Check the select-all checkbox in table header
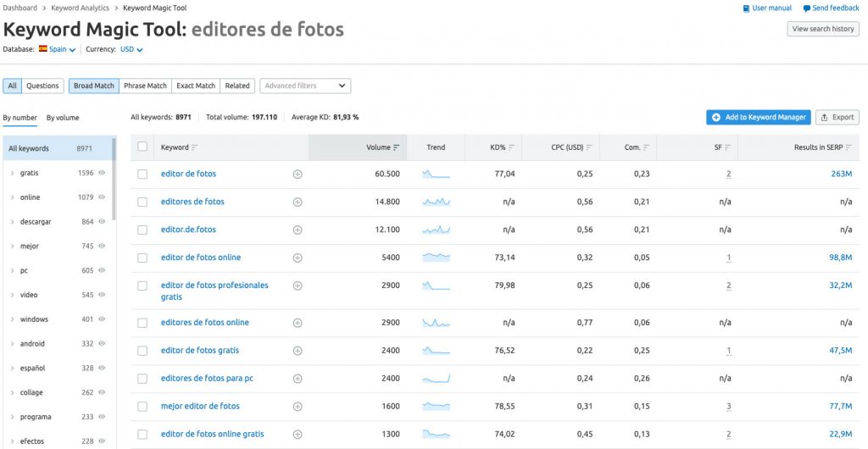The width and height of the screenshot is (868, 449). click(142, 147)
